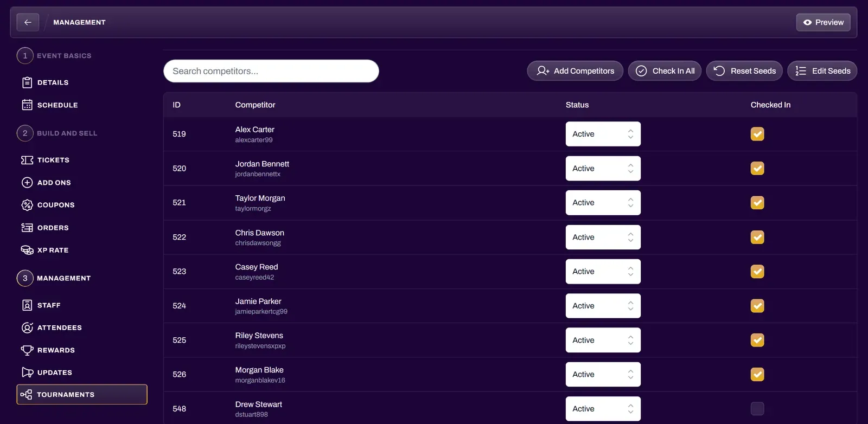Click the Tournaments bracket icon
This screenshot has height=424, width=868.
(26, 395)
